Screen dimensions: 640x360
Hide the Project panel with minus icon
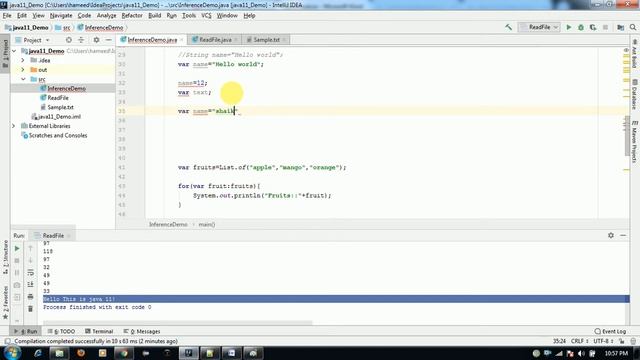tap(109, 40)
